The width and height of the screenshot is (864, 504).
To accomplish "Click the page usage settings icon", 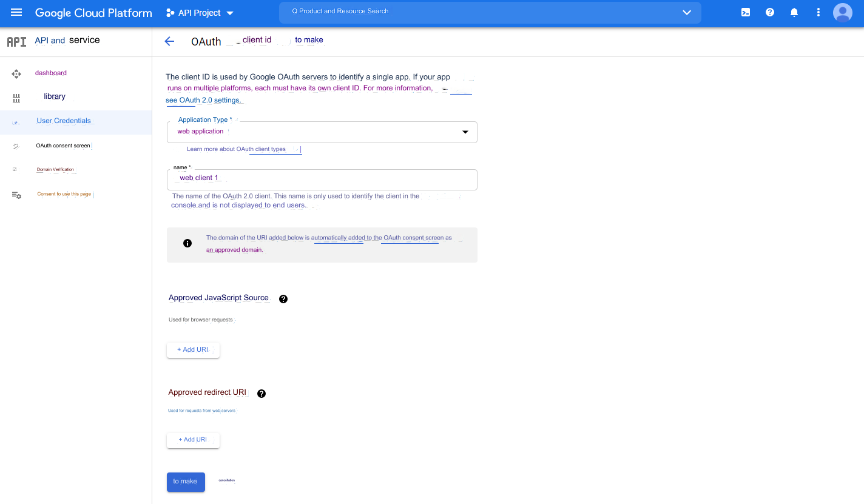I will coord(16,195).
